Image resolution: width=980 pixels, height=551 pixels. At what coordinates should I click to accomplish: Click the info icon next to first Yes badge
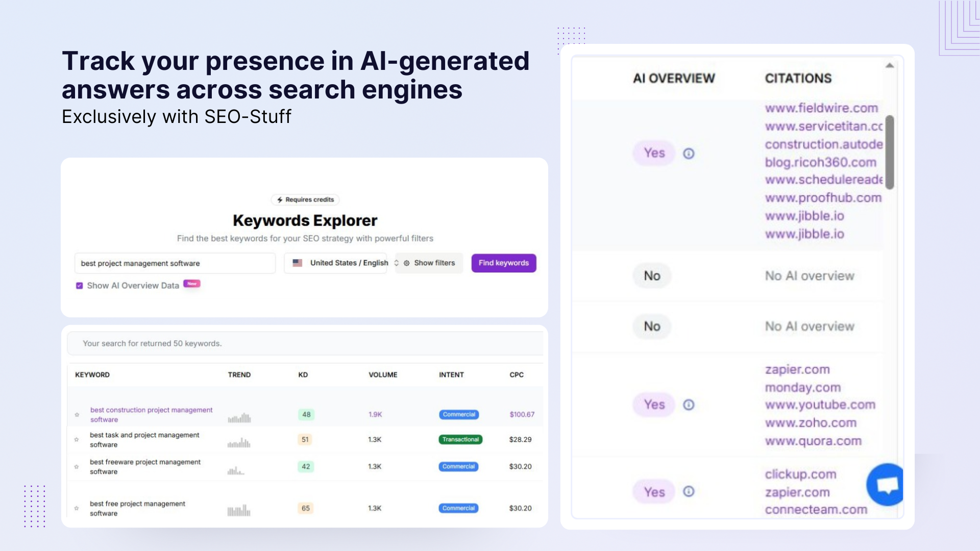(x=689, y=153)
